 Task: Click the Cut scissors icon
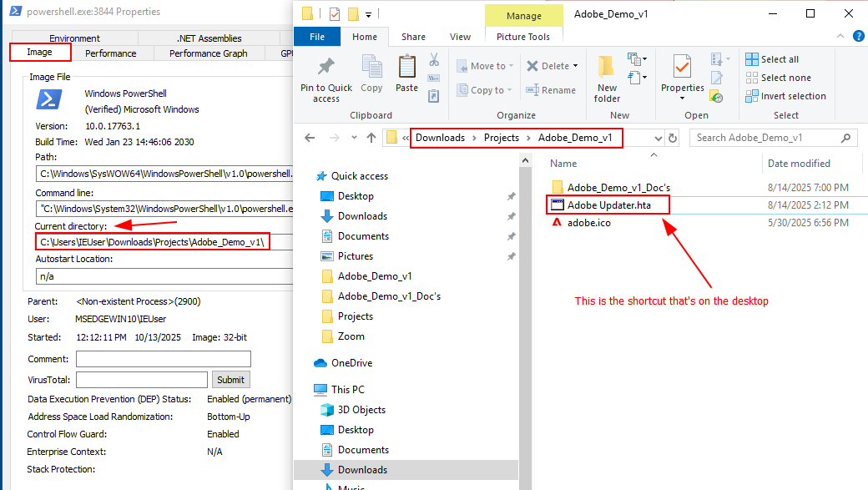[434, 60]
